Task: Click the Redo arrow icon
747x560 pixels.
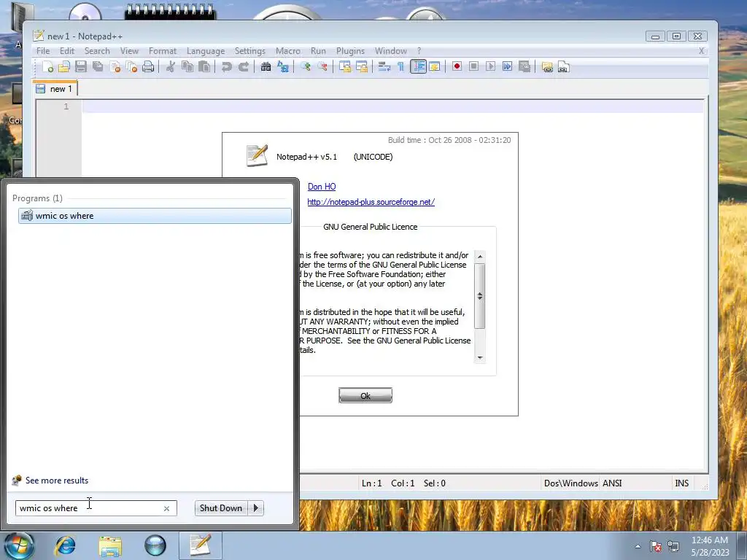Action: coord(244,66)
